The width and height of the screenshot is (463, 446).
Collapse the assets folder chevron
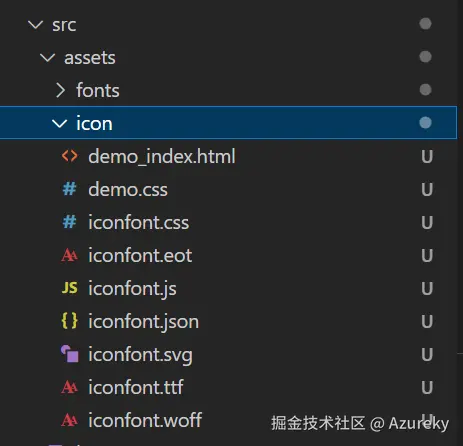point(47,57)
